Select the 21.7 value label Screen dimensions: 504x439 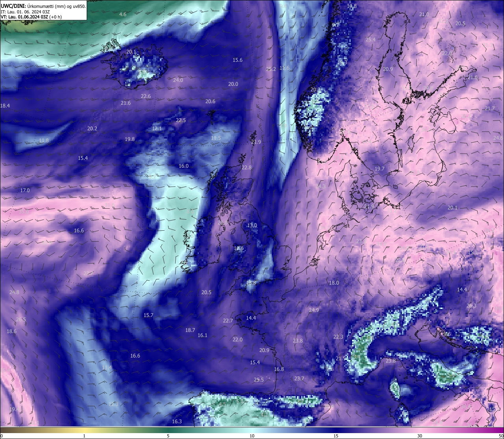(x=490, y=108)
